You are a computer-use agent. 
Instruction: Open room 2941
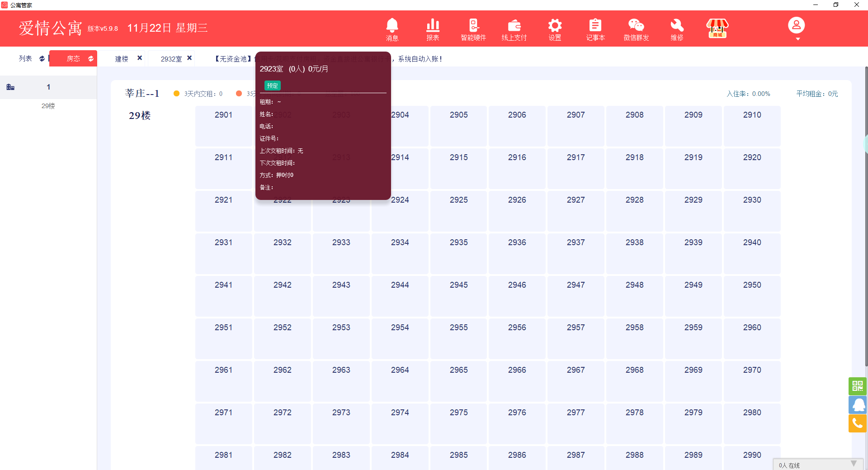coord(224,296)
